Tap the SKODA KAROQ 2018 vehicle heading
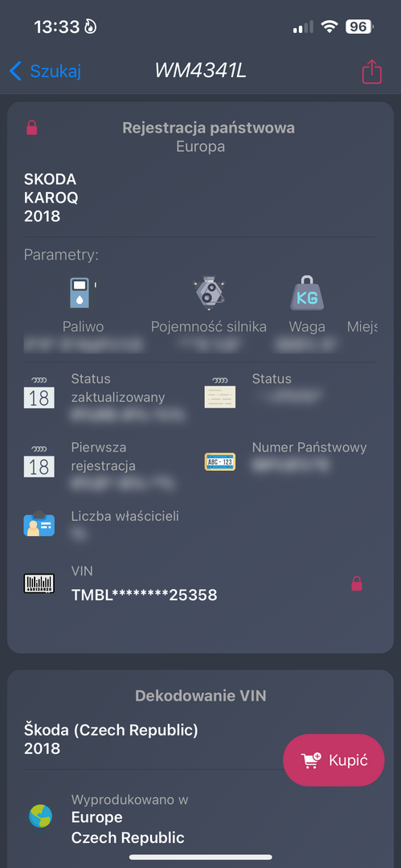 [x=51, y=198]
